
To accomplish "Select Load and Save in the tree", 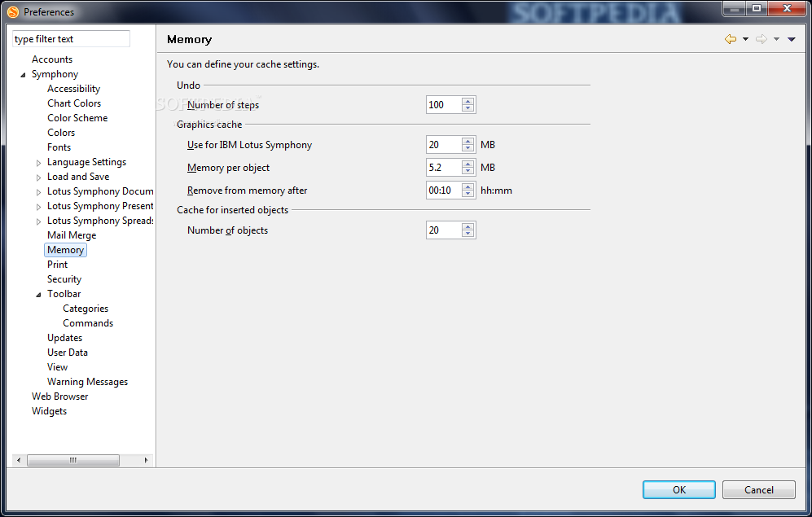I will click(x=78, y=177).
